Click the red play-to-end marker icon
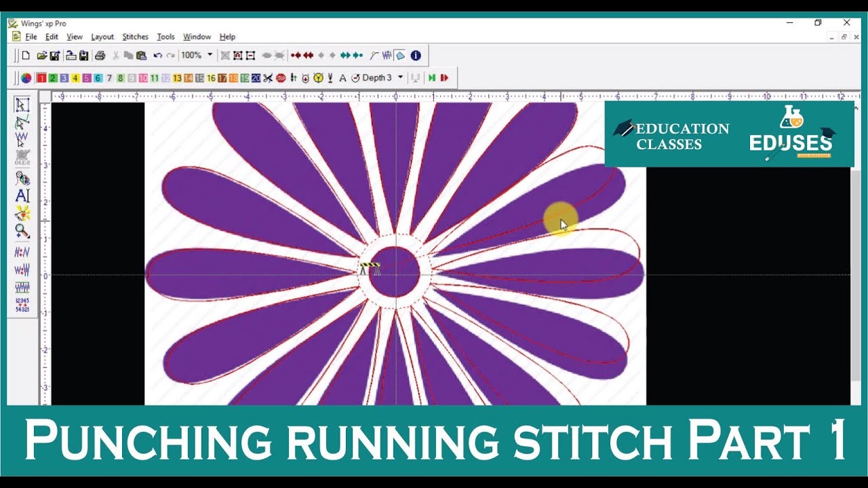The width and height of the screenshot is (868, 488). coord(444,78)
